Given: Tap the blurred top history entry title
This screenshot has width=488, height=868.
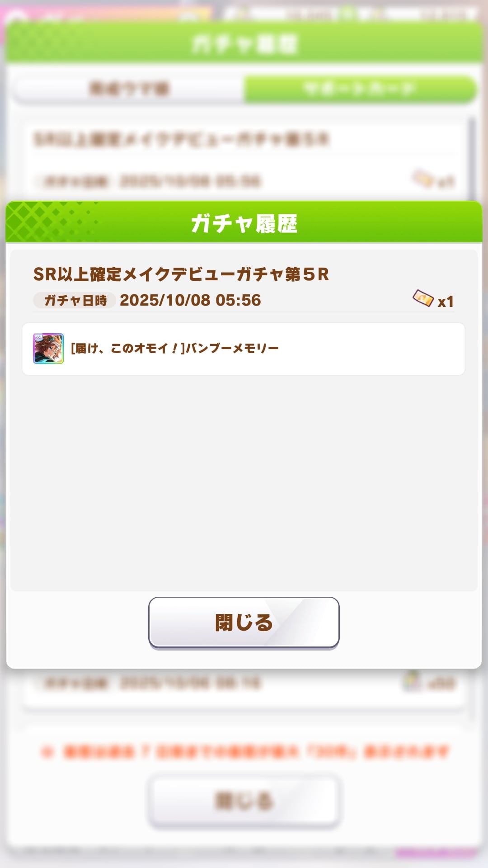Looking at the screenshot, I should coord(181,139).
